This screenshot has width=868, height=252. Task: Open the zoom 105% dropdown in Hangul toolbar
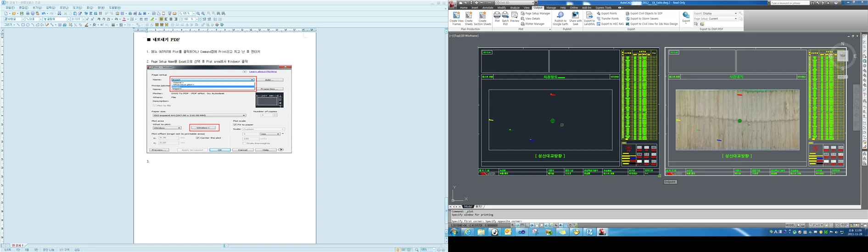click(194, 13)
